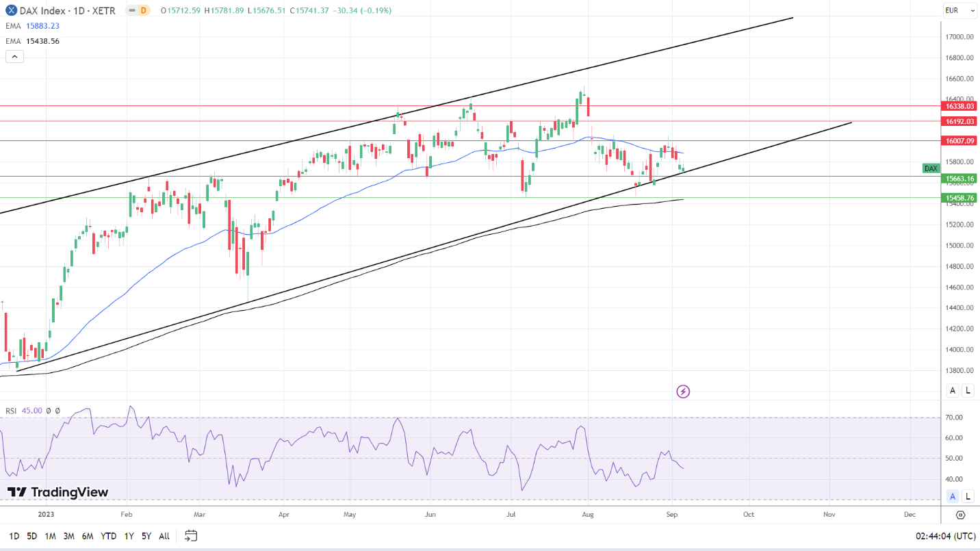Select the 6M time range

88,536
